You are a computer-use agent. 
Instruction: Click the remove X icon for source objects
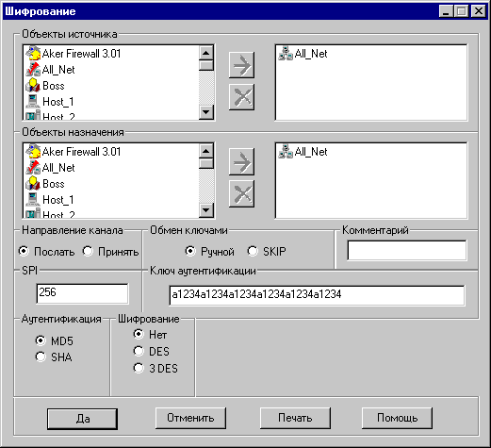[241, 97]
